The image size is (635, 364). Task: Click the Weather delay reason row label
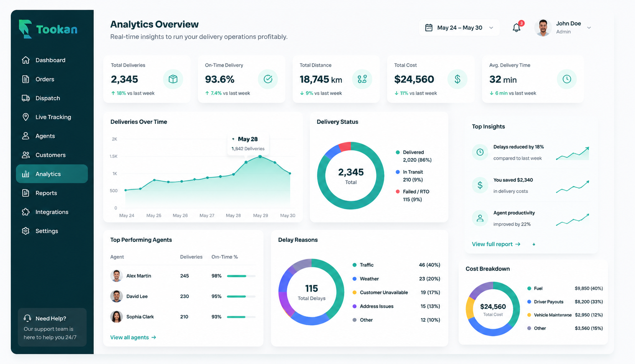pos(369,279)
